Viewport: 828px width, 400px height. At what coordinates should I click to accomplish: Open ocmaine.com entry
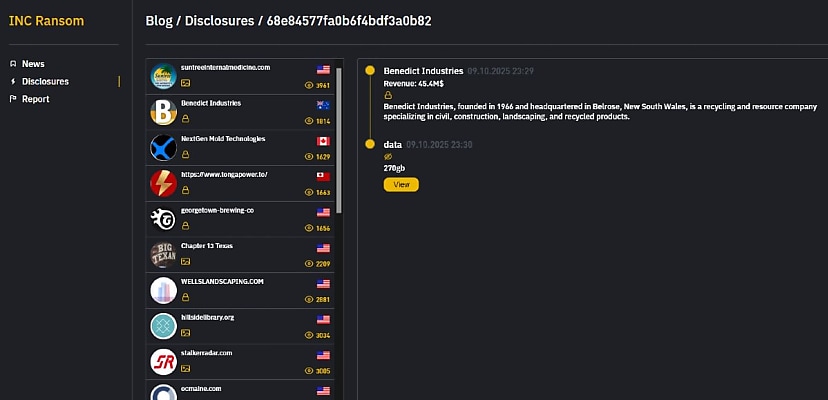[x=240, y=390]
